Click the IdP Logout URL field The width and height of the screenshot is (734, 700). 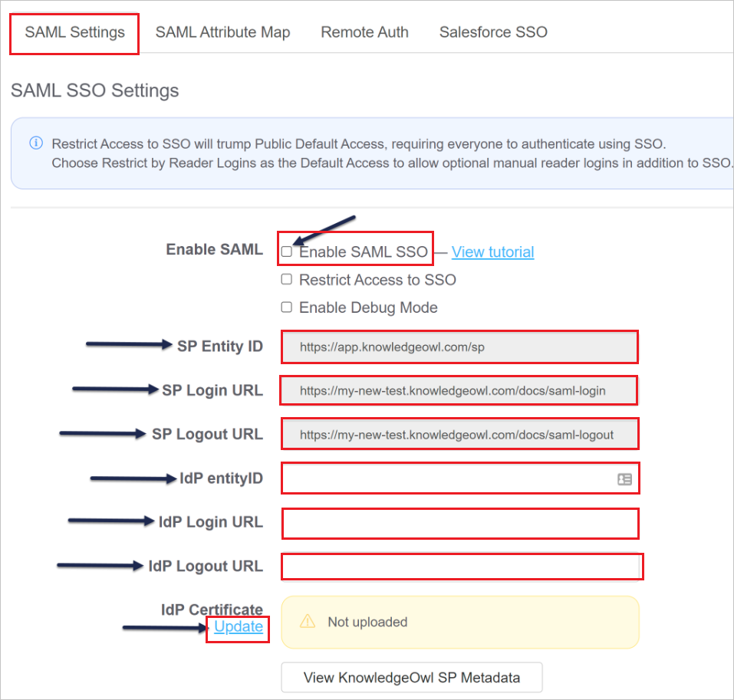pyautogui.click(x=459, y=566)
